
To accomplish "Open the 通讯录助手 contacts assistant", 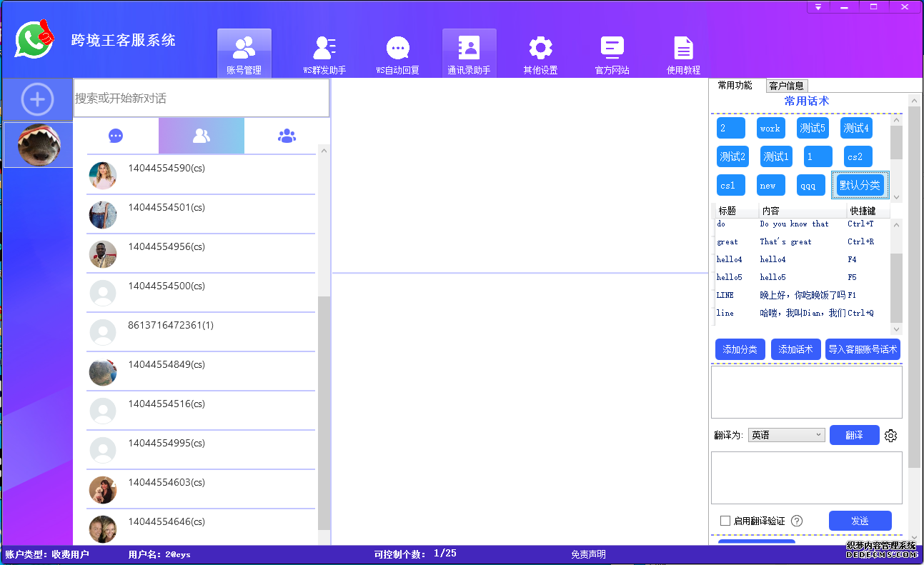I will coord(469,49).
